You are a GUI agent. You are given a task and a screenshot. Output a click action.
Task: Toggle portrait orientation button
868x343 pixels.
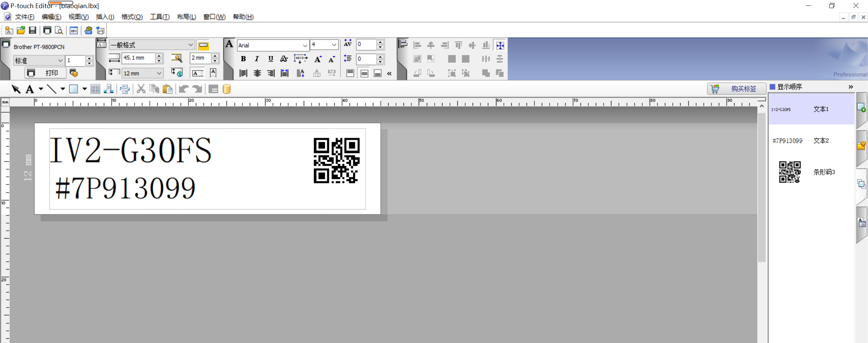(213, 73)
